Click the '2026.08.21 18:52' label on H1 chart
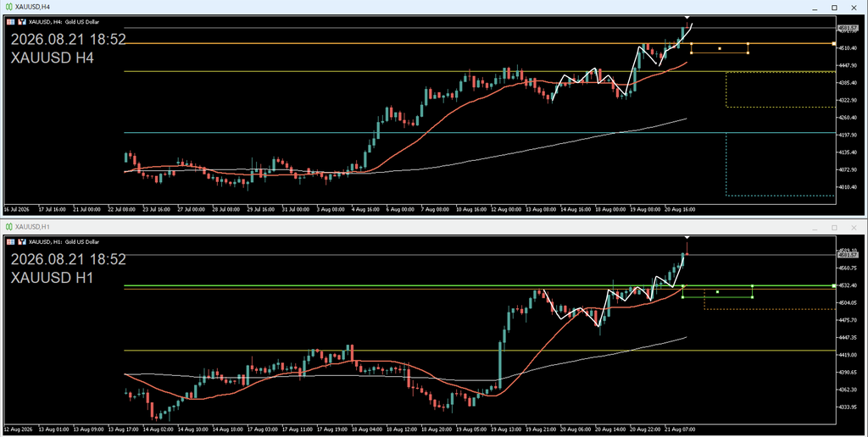 (x=69, y=259)
